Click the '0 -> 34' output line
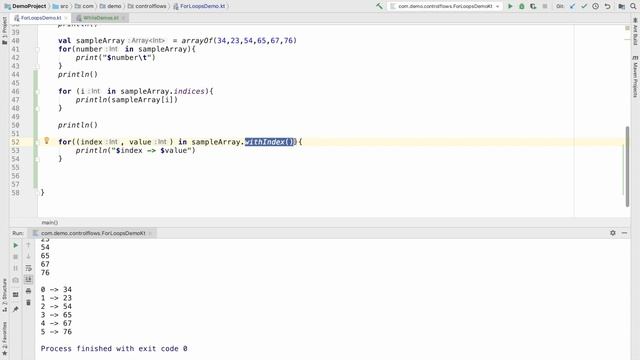 tap(56, 289)
